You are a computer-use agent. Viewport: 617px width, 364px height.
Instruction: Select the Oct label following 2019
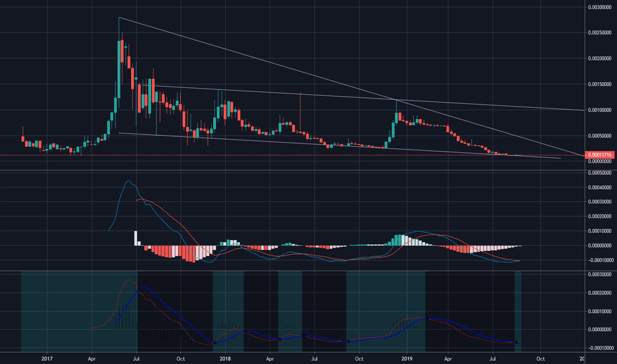pyautogui.click(x=540, y=359)
